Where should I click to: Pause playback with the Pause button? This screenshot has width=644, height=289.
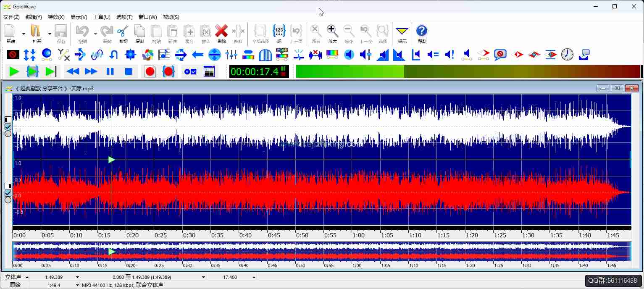(x=110, y=71)
